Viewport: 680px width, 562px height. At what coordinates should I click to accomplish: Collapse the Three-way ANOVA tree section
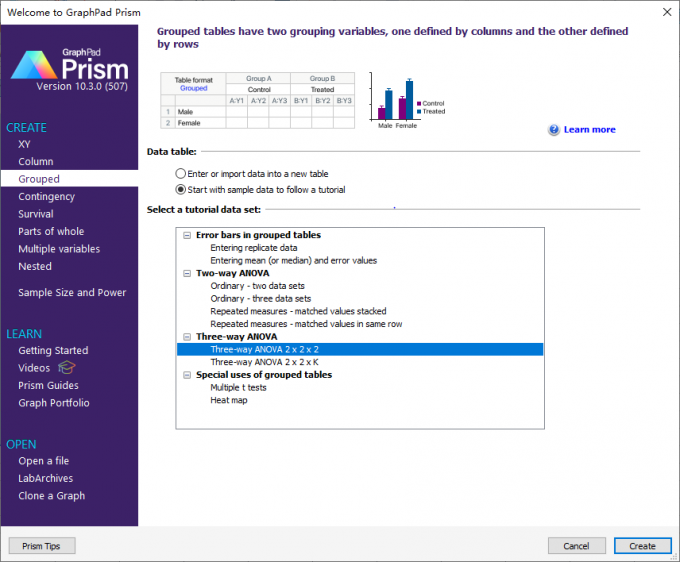187,337
